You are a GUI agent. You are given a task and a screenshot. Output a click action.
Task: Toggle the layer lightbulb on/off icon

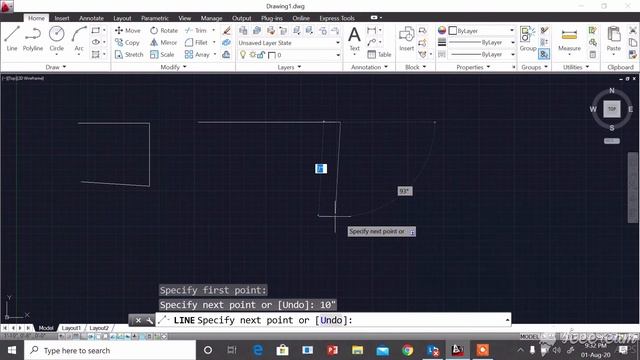pos(243,55)
